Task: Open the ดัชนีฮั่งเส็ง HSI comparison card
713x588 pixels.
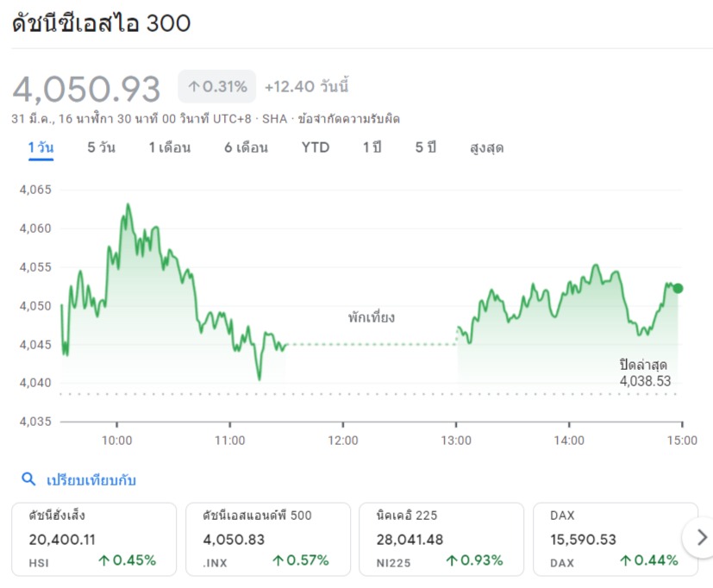Action: (94, 539)
